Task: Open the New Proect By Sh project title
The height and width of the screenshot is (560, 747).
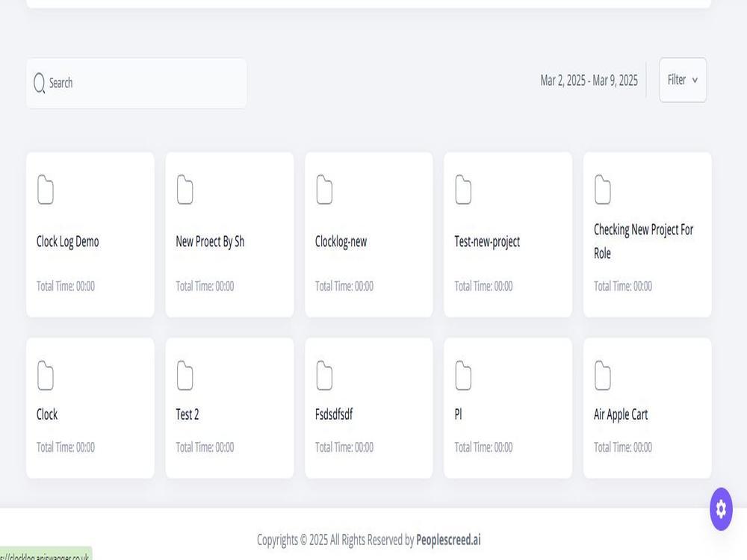Action: tap(210, 241)
